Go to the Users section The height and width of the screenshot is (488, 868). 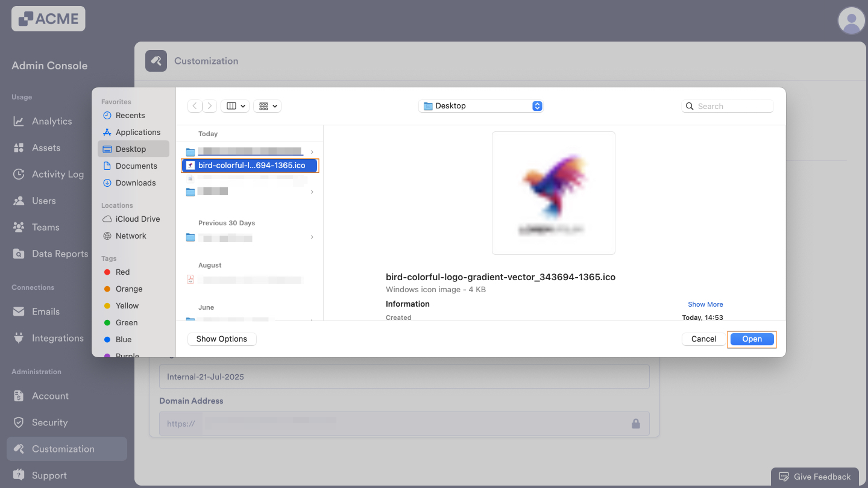coord(43,201)
